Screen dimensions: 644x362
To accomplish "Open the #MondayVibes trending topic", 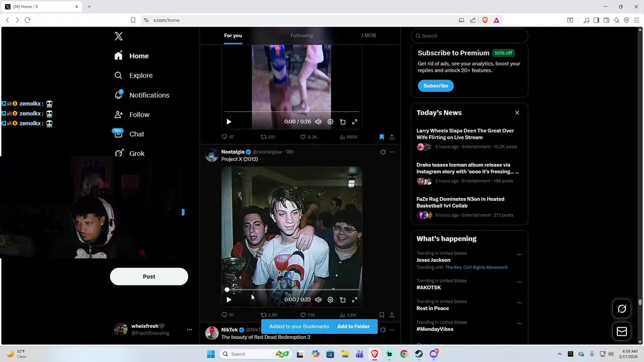I will [435, 329].
